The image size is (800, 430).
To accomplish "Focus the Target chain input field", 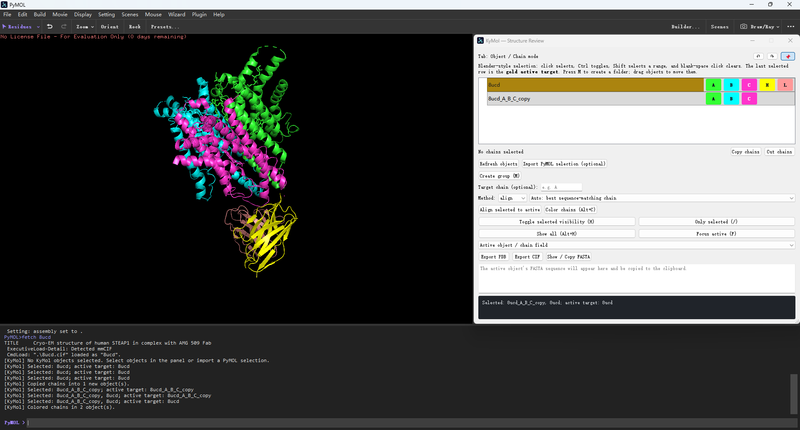I will (x=561, y=187).
